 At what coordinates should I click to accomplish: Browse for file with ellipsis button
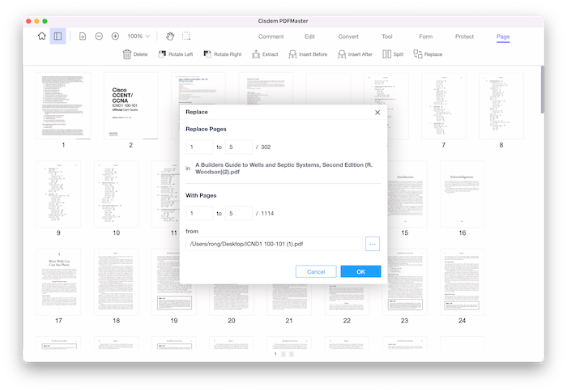pyautogui.click(x=373, y=244)
